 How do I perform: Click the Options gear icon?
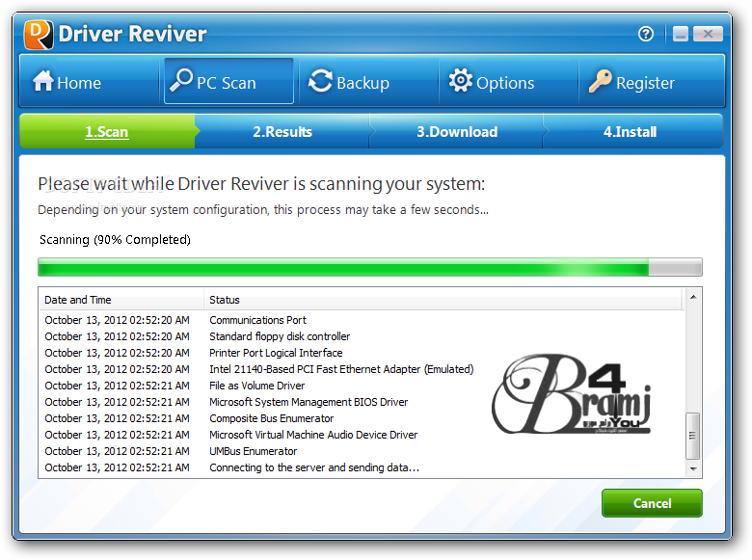coord(461,80)
